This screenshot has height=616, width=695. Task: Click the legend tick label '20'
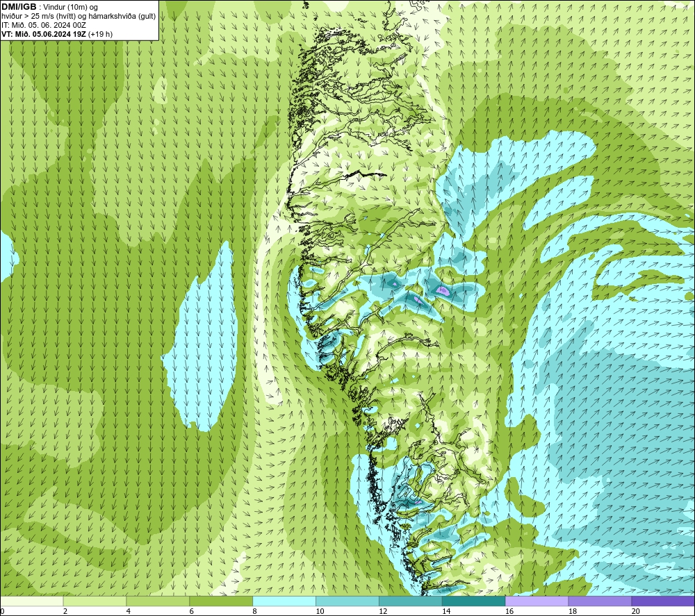click(x=636, y=611)
